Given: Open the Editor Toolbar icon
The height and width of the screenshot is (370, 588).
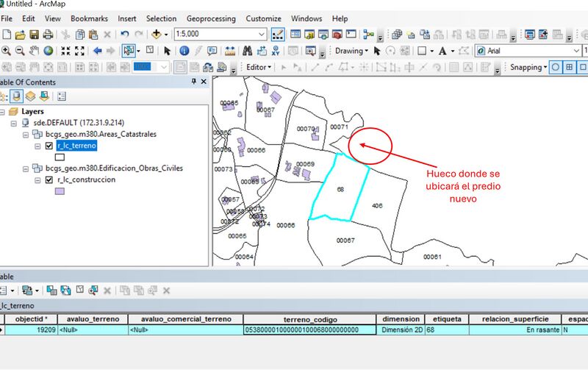Looking at the screenshot, I should pos(278,35).
